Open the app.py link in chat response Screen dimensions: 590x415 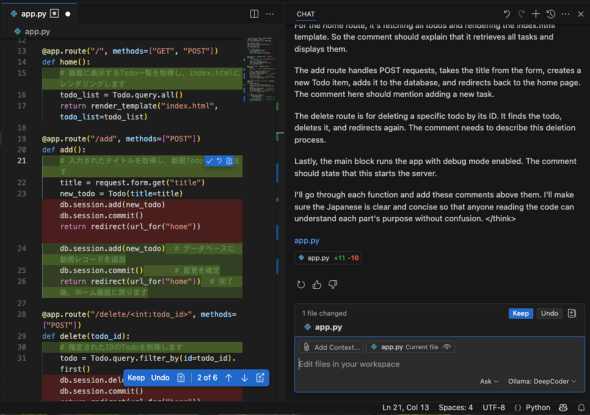pyautogui.click(x=307, y=241)
